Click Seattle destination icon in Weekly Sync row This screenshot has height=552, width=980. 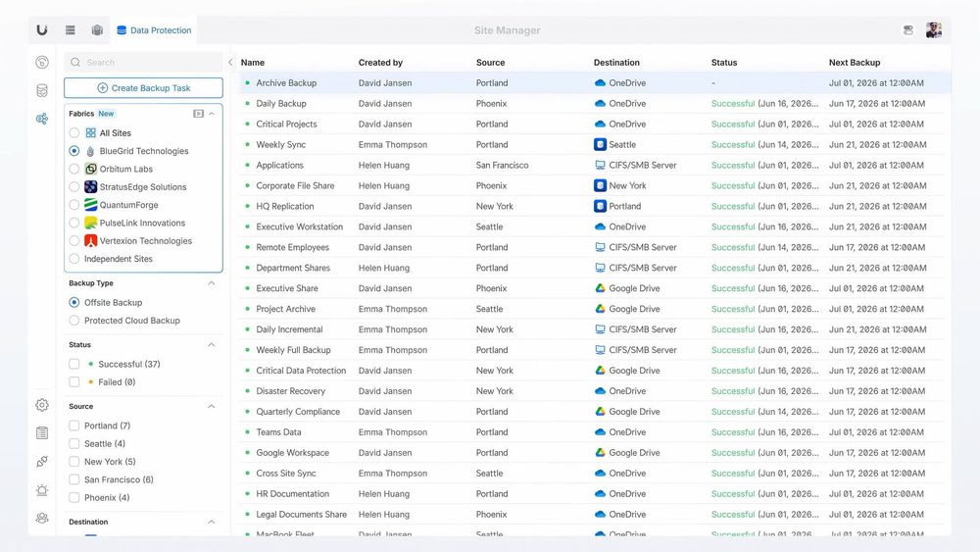click(x=600, y=144)
